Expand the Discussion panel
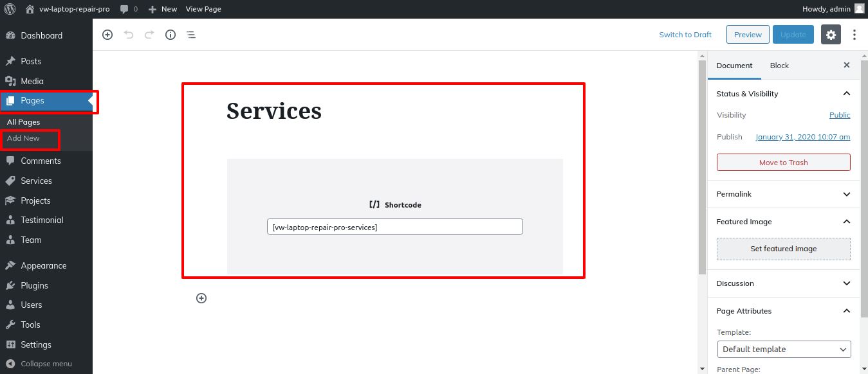This screenshot has width=868, height=374. pos(847,283)
